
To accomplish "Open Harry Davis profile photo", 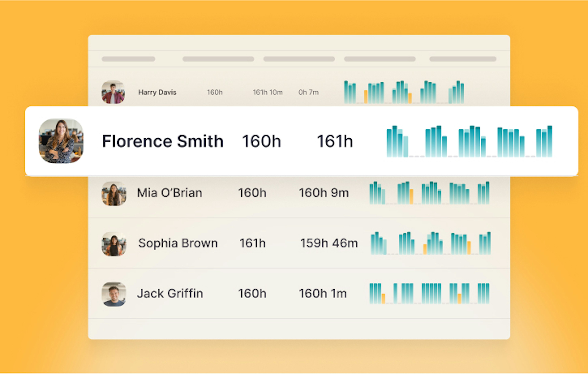I will [x=113, y=92].
